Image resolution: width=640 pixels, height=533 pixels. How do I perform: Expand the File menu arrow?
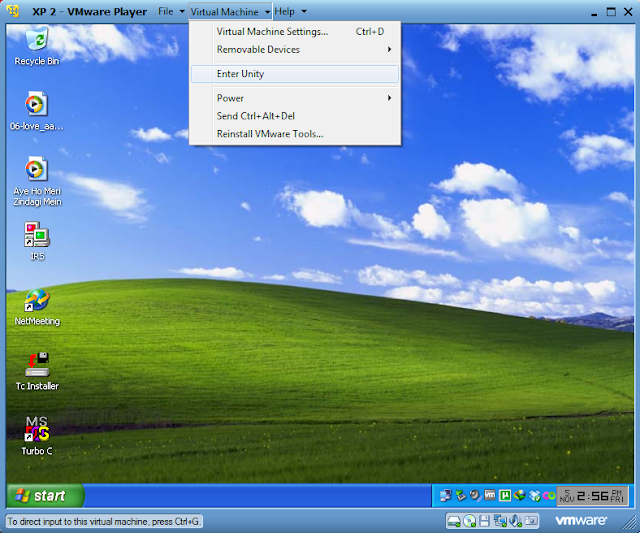[x=182, y=11]
